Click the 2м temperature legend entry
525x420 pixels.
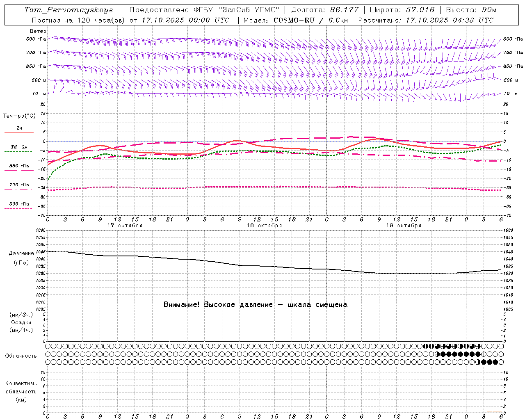19,128
